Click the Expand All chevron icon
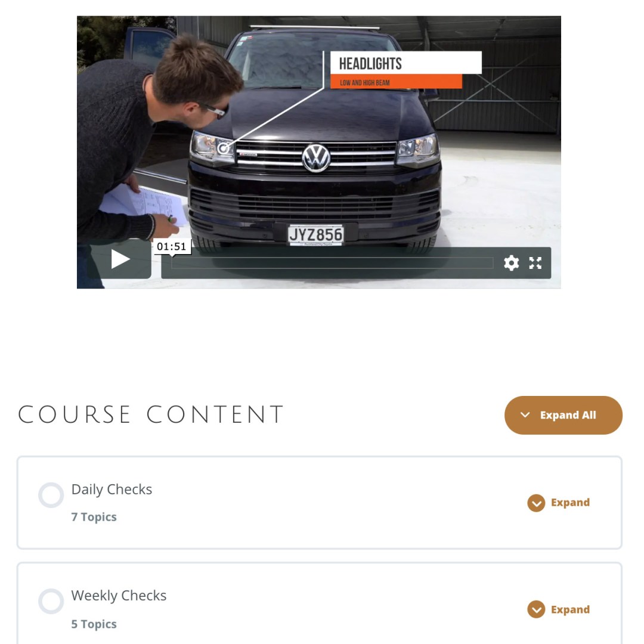644x644 pixels. pyautogui.click(x=525, y=415)
